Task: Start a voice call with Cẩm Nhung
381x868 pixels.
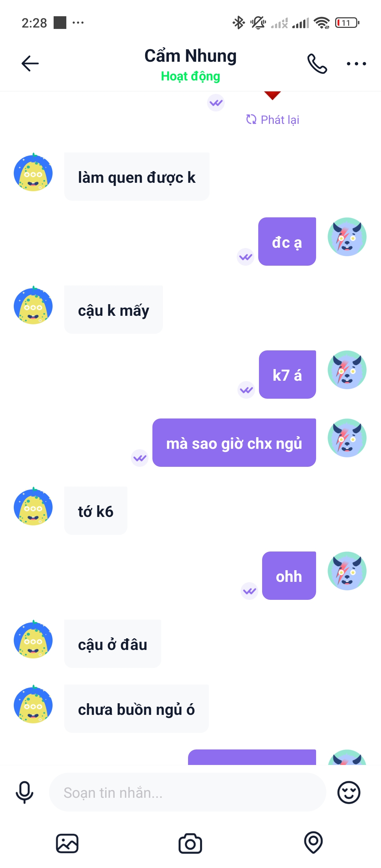Action: 317,64
